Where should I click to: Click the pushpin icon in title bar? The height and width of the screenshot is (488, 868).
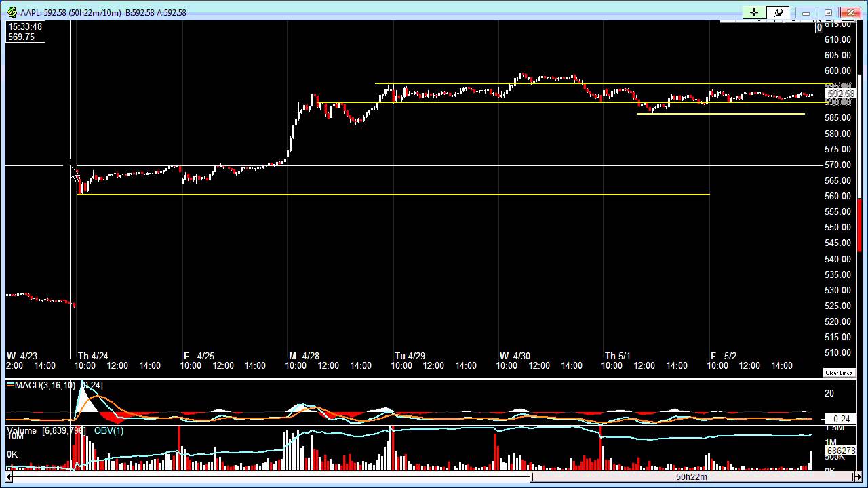click(x=778, y=12)
